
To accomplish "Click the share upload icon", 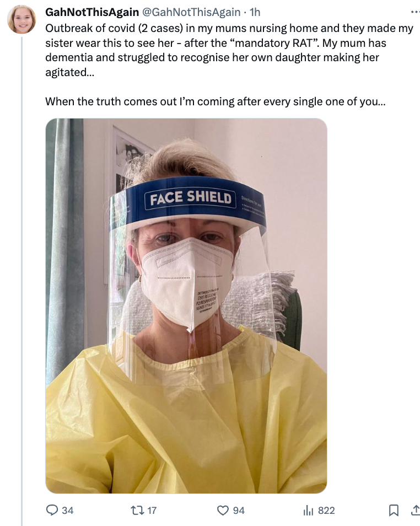I will [415, 510].
